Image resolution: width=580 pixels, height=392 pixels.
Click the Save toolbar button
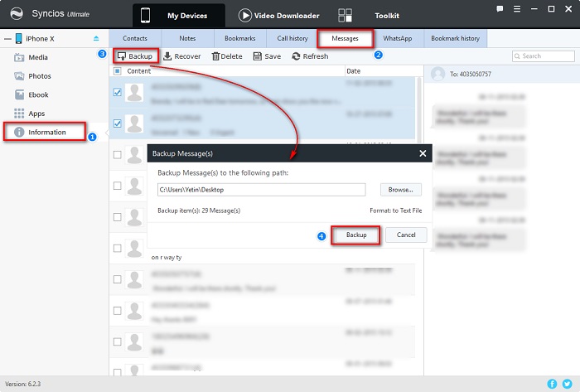[267, 56]
